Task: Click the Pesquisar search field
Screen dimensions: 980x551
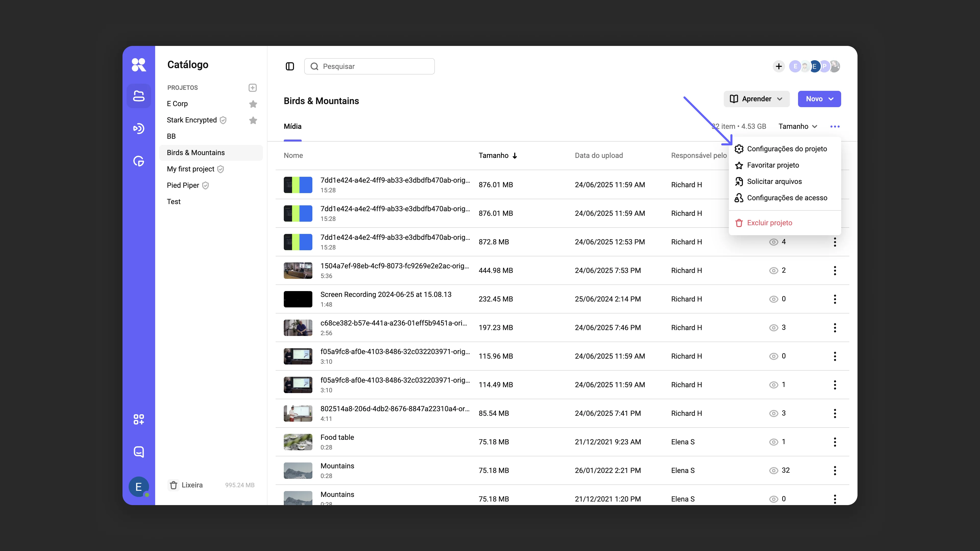Action: [369, 67]
